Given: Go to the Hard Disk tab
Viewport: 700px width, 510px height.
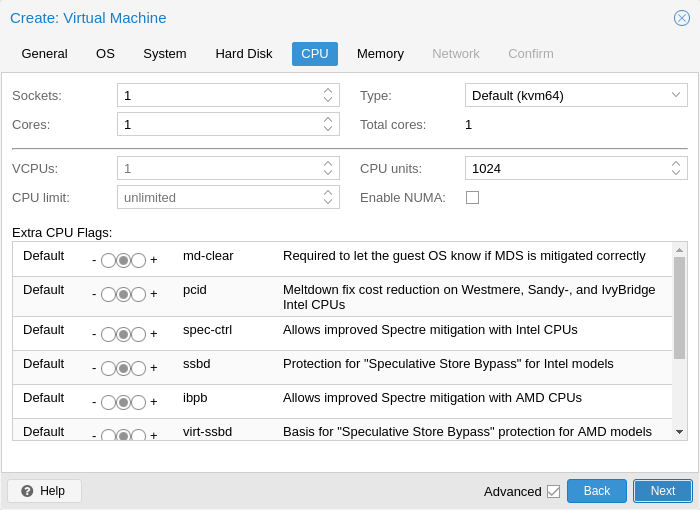Looking at the screenshot, I should click(243, 54).
